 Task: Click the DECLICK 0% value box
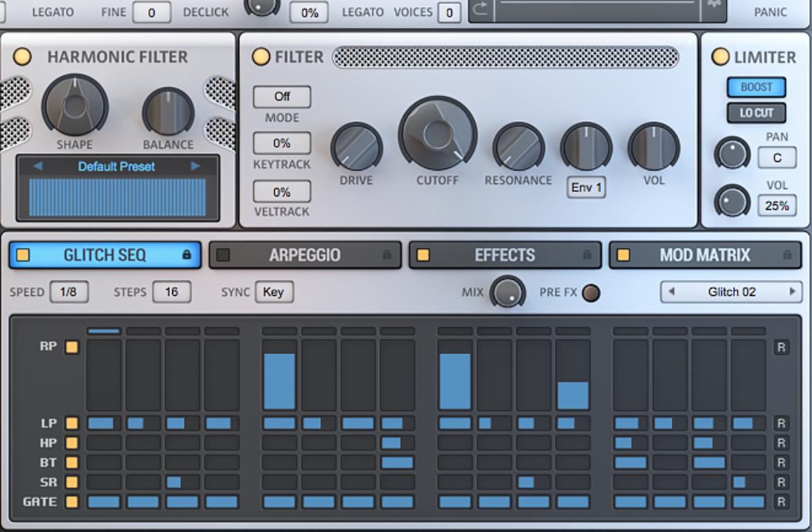click(309, 13)
